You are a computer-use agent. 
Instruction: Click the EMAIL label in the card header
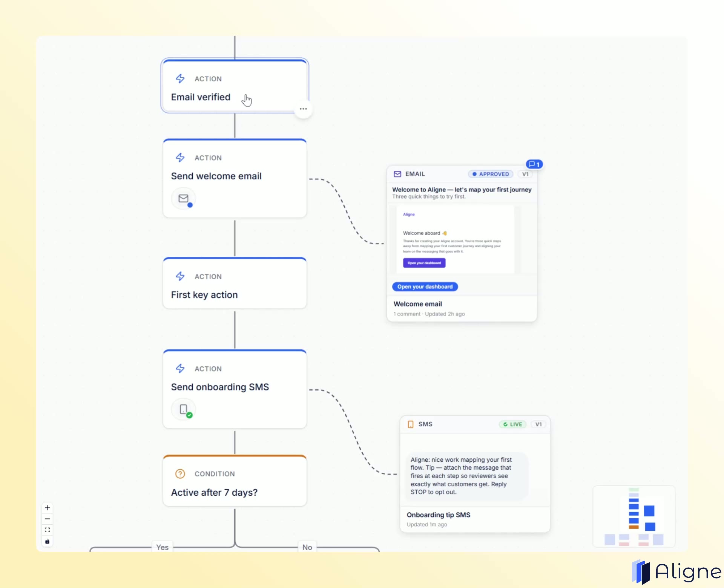415,174
